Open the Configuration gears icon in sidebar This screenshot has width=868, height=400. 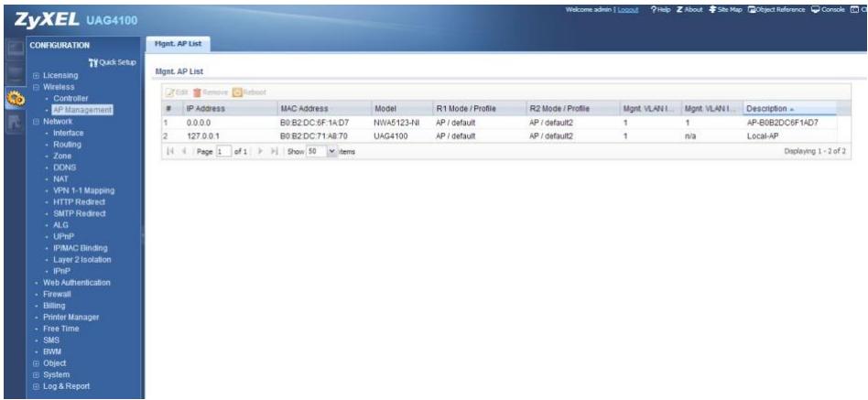click(x=15, y=98)
